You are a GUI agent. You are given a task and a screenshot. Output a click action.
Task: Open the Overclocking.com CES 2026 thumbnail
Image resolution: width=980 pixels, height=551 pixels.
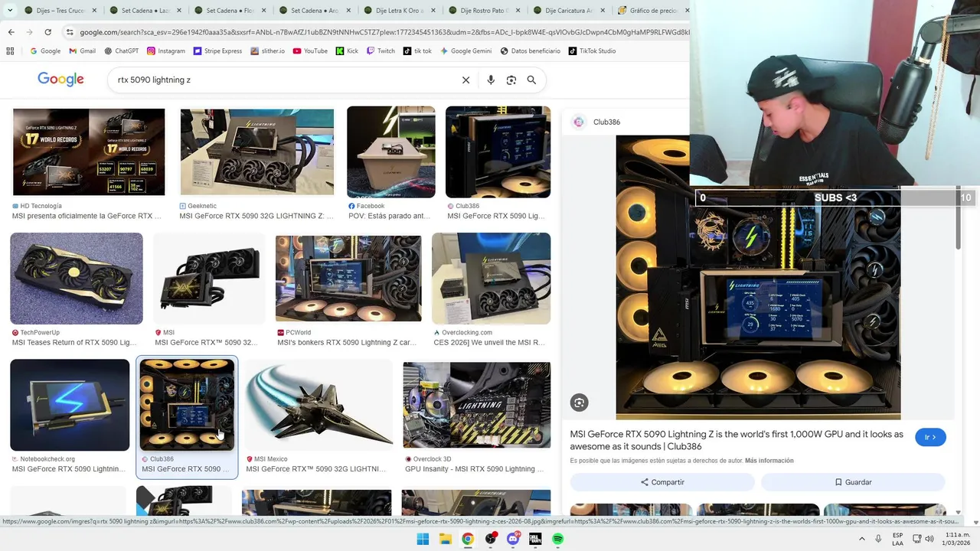(x=491, y=279)
